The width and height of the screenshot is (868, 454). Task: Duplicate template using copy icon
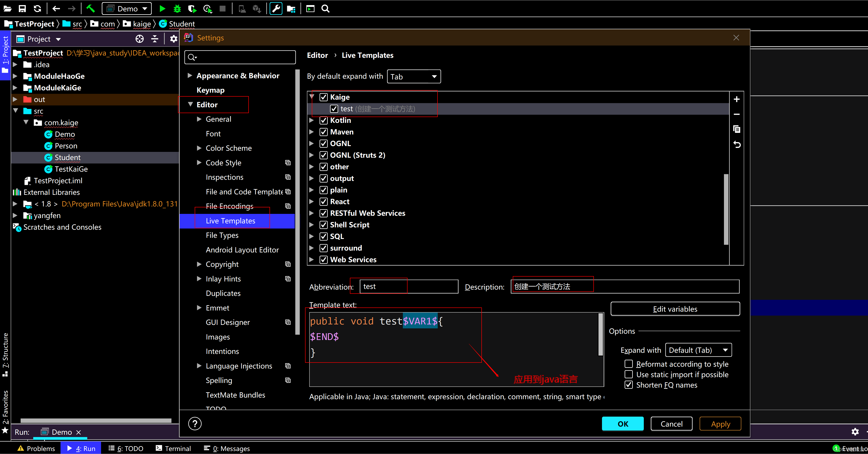[x=736, y=129]
